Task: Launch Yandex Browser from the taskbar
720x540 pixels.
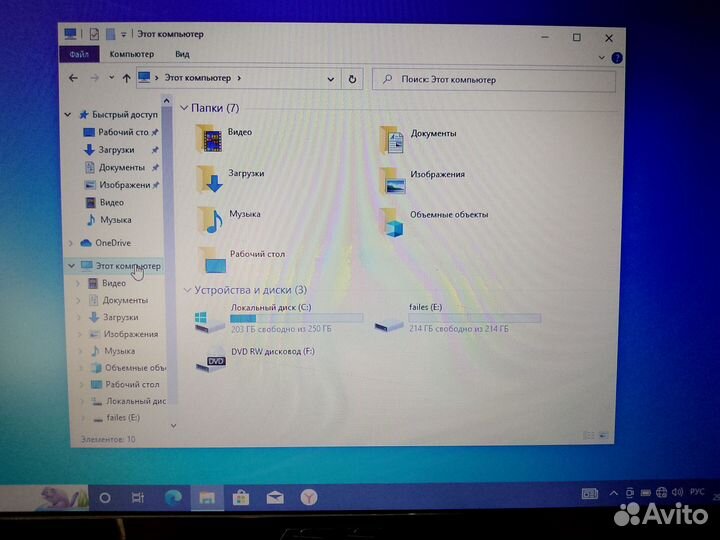Action: click(x=309, y=497)
